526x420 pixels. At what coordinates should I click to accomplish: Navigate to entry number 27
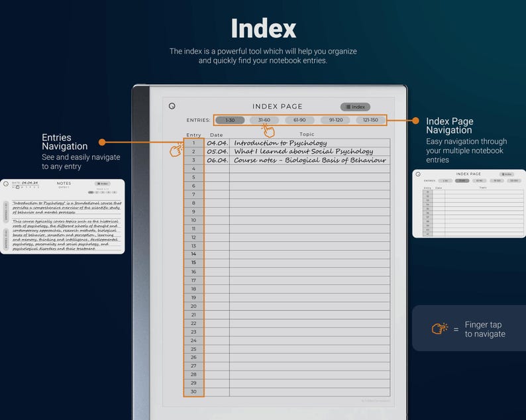coord(193,366)
